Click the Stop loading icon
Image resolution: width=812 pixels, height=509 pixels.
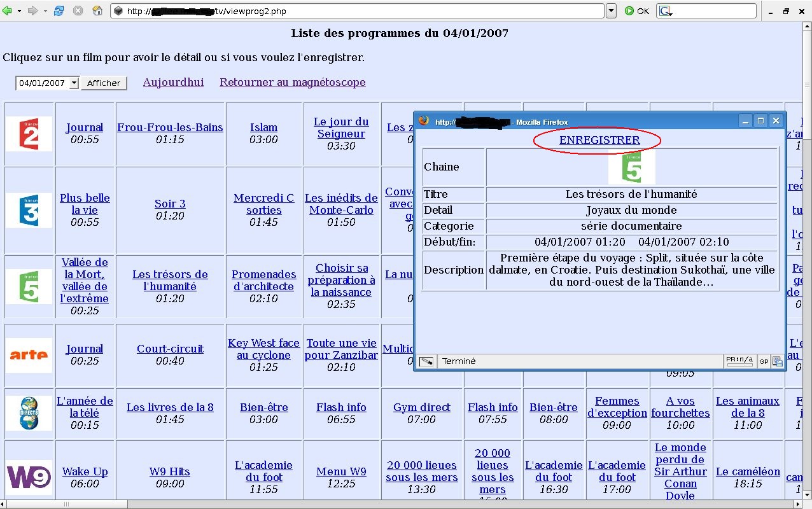pyautogui.click(x=78, y=11)
